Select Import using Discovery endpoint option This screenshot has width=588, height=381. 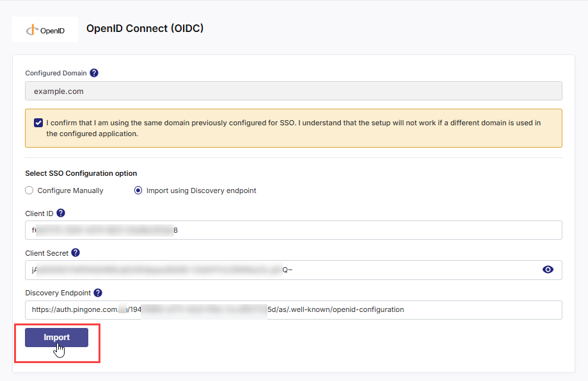138,190
